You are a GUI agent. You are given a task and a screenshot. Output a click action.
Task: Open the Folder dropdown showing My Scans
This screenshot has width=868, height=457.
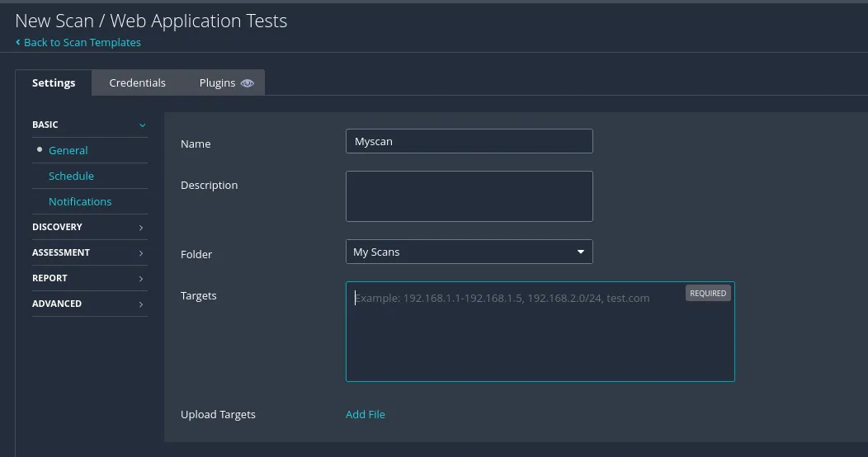469,252
